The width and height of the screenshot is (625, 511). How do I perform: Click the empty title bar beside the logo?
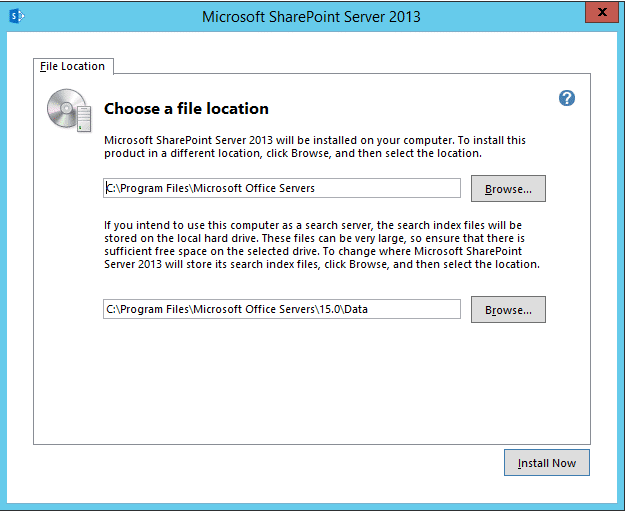[x=110, y=16]
